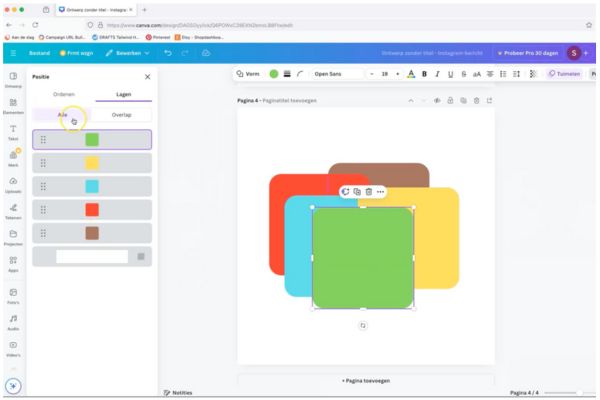This screenshot has height=400, width=600.
Task: Open the corner rounding option in the toolbar
Action: coord(300,74)
